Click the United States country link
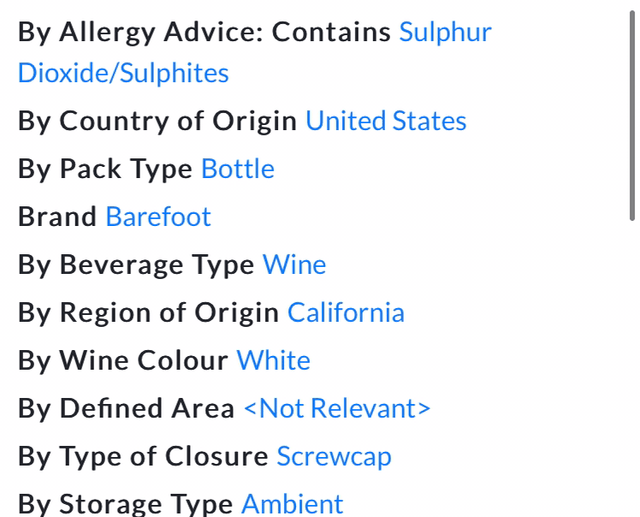The width and height of the screenshot is (640, 517). [386, 121]
